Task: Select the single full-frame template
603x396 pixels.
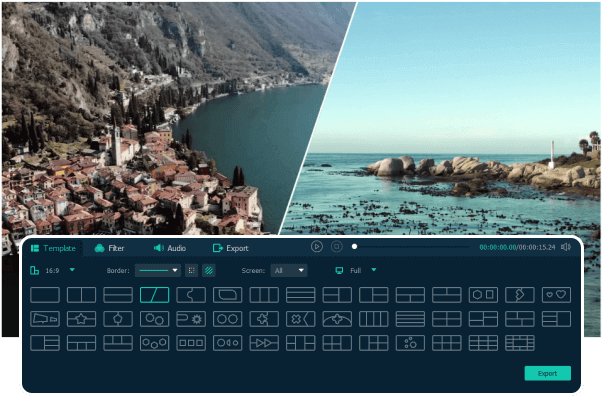Action: coord(45,295)
